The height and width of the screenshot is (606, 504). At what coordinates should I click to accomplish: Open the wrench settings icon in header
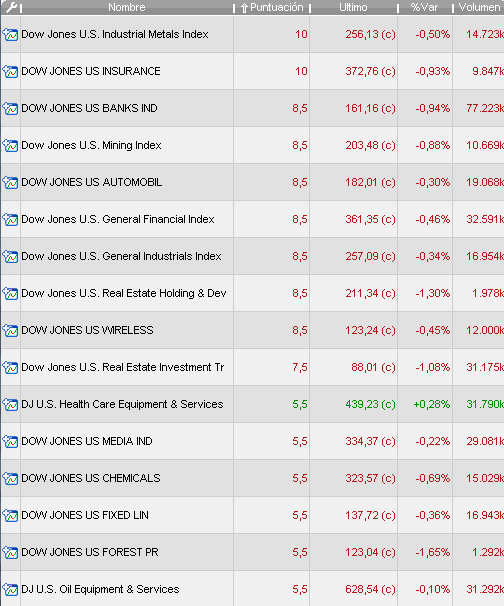click(x=12, y=7)
